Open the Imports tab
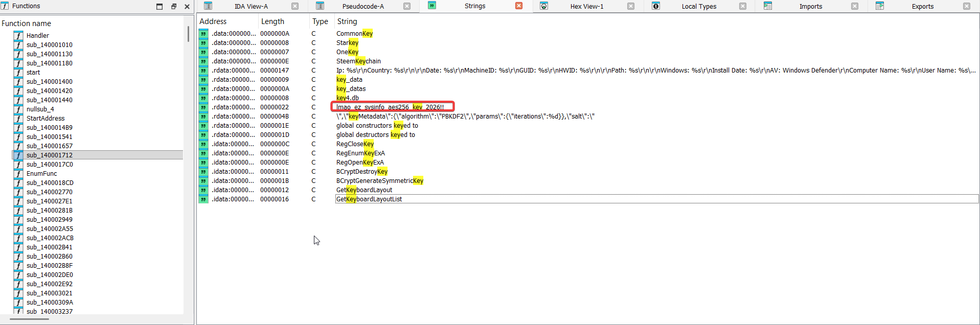980x325 pixels. 811,6
